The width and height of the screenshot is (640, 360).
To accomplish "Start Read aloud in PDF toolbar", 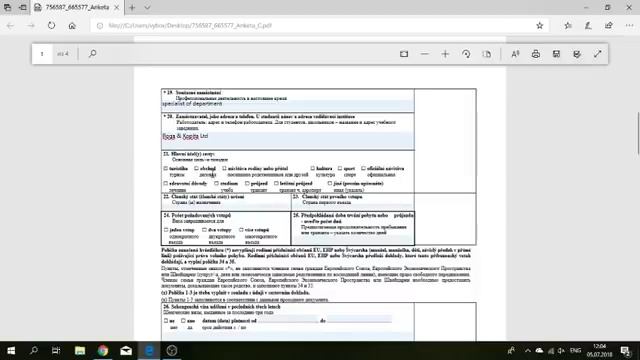I will point(515,54).
